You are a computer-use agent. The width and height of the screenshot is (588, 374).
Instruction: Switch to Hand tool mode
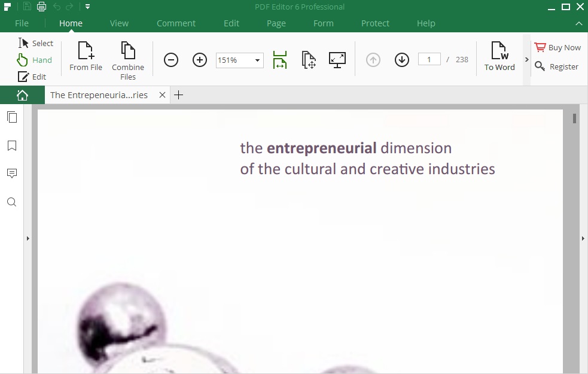pyautogui.click(x=35, y=60)
